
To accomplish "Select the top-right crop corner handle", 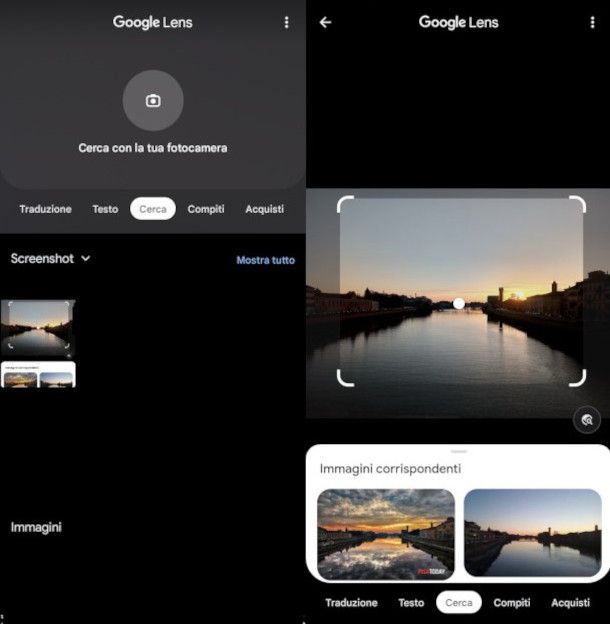I will [577, 204].
